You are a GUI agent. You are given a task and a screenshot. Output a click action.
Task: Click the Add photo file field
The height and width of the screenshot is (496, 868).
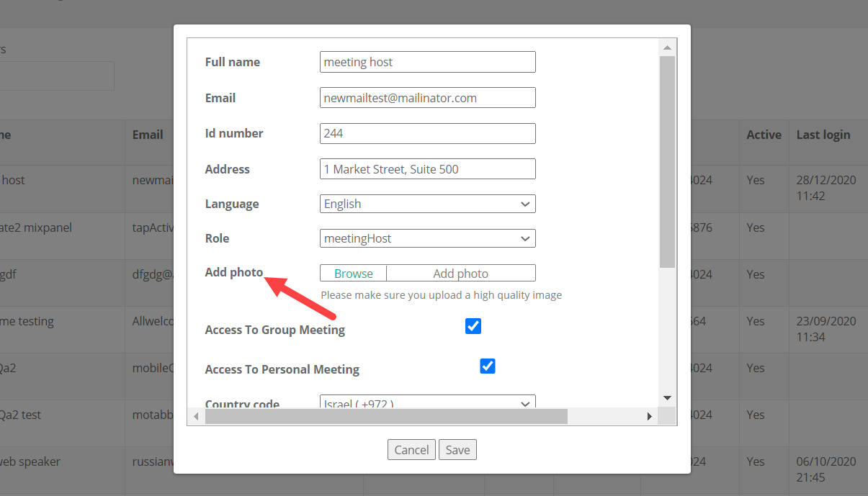point(460,274)
